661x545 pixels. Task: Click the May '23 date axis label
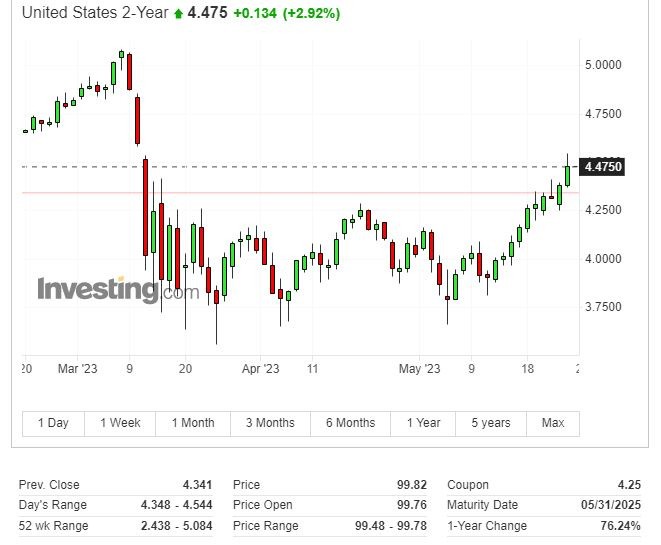[419, 369]
